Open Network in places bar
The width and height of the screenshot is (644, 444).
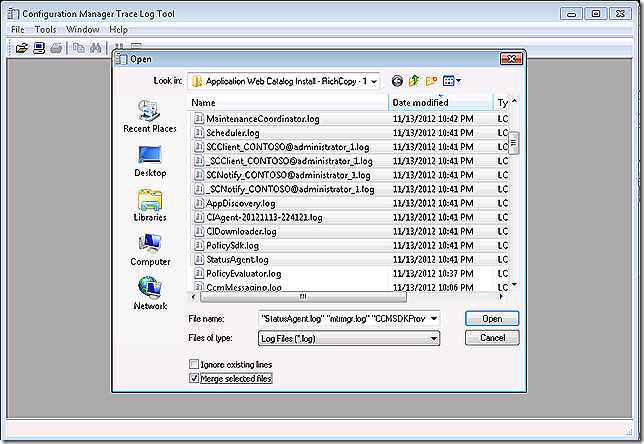coord(150,294)
